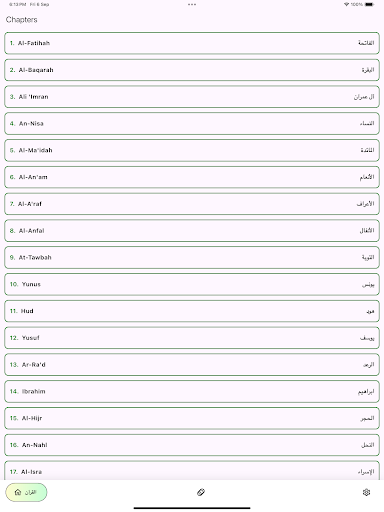The width and height of the screenshot is (384, 512).
Task: Open chapter 2 Al-Baqarah
Action: [192, 70]
